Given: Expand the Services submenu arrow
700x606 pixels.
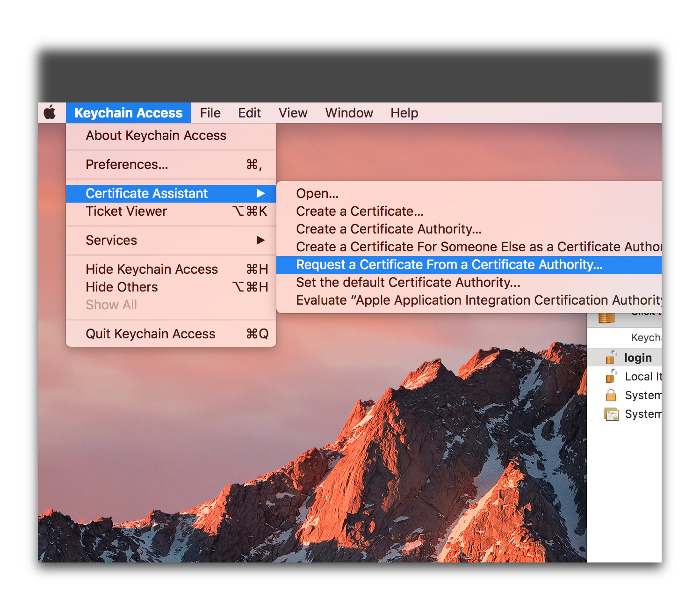Looking at the screenshot, I should click(260, 240).
